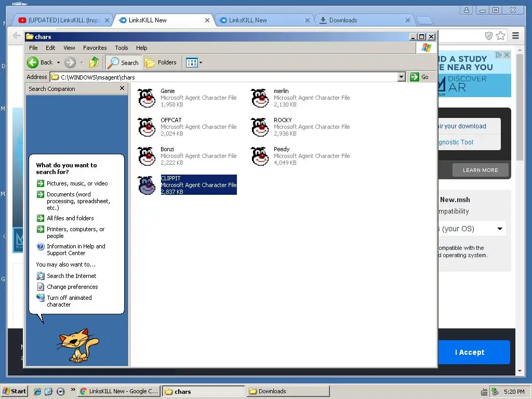Click the browser shield icon
Viewport: 532px width, 399px height.
488,36
